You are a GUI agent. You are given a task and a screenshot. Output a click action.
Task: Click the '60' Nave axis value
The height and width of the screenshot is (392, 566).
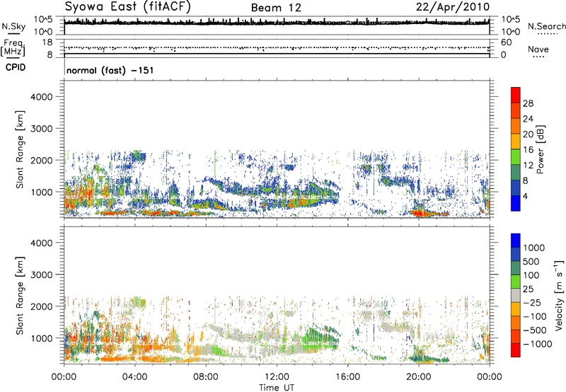coord(506,42)
